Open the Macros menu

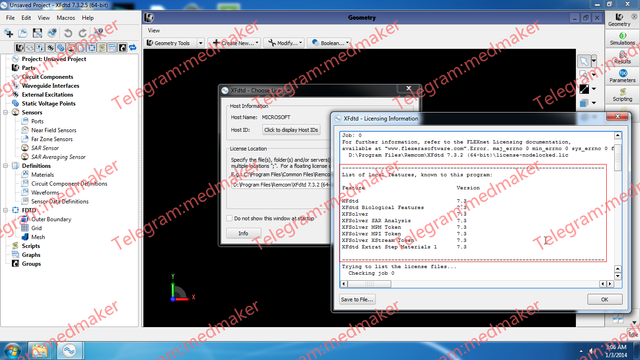[65, 18]
